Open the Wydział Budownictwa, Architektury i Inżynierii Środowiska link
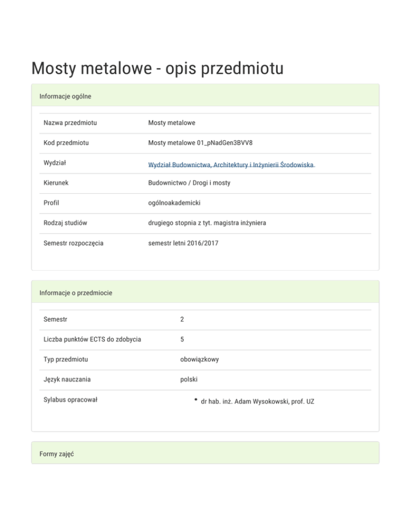This screenshot has width=411, height=532. [231, 165]
